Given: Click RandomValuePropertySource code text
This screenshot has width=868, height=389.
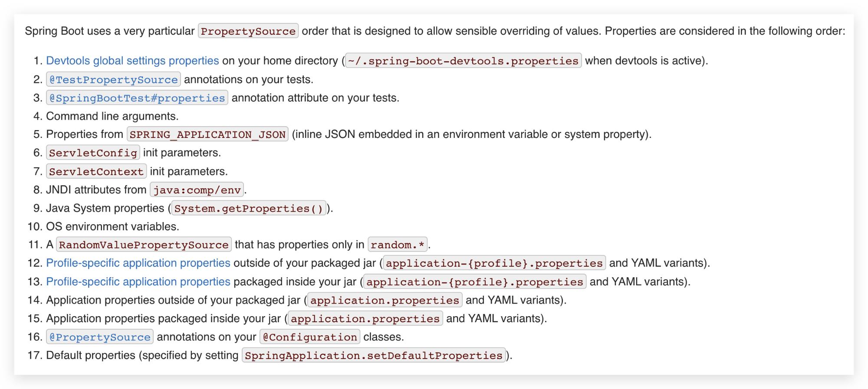Looking at the screenshot, I should [x=144, y=245].
